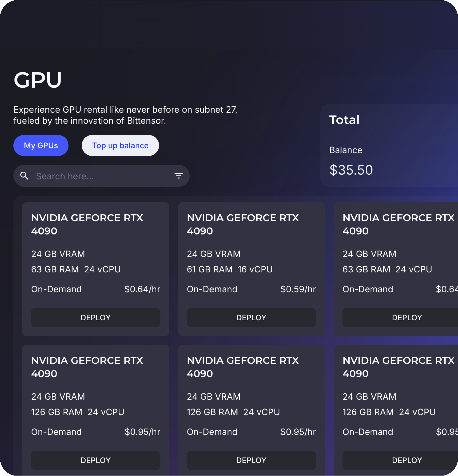Viewport: 458px width, 476px height.
Task: Click $0.64/hr price in first card
Action: pyautogui.click(x=142, y=289)
